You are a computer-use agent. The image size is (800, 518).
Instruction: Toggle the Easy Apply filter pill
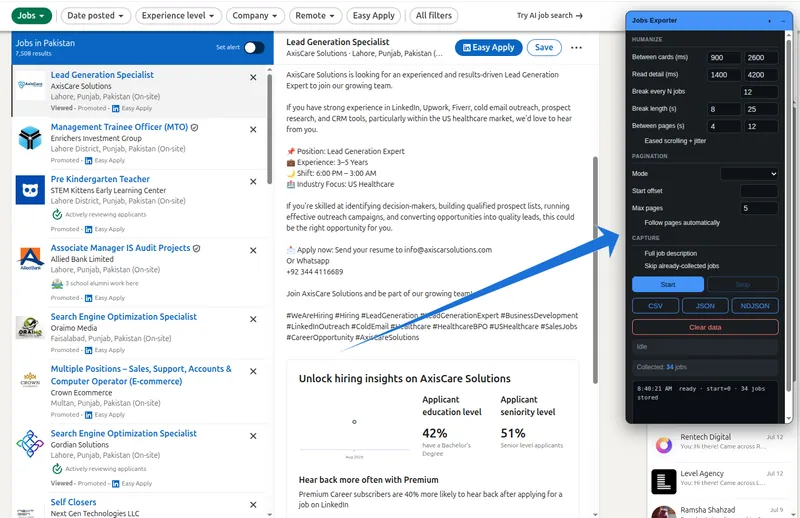click(x=374, y=16)
